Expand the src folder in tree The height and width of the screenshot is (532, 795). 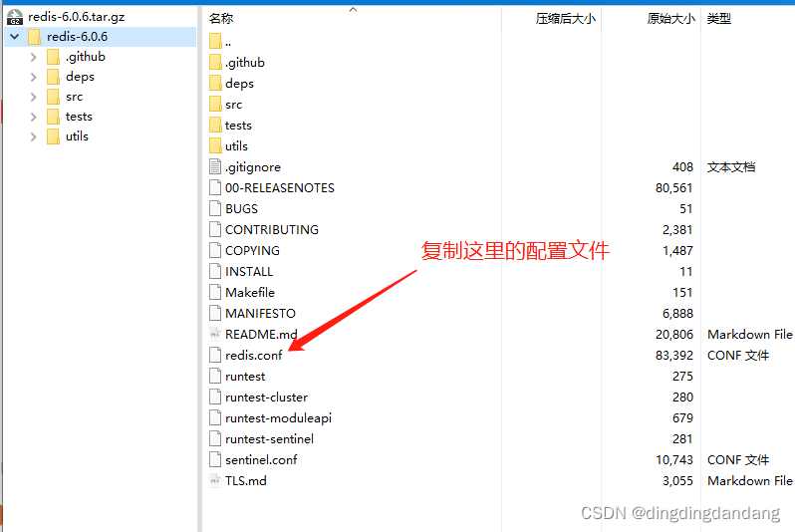(34, 97)
